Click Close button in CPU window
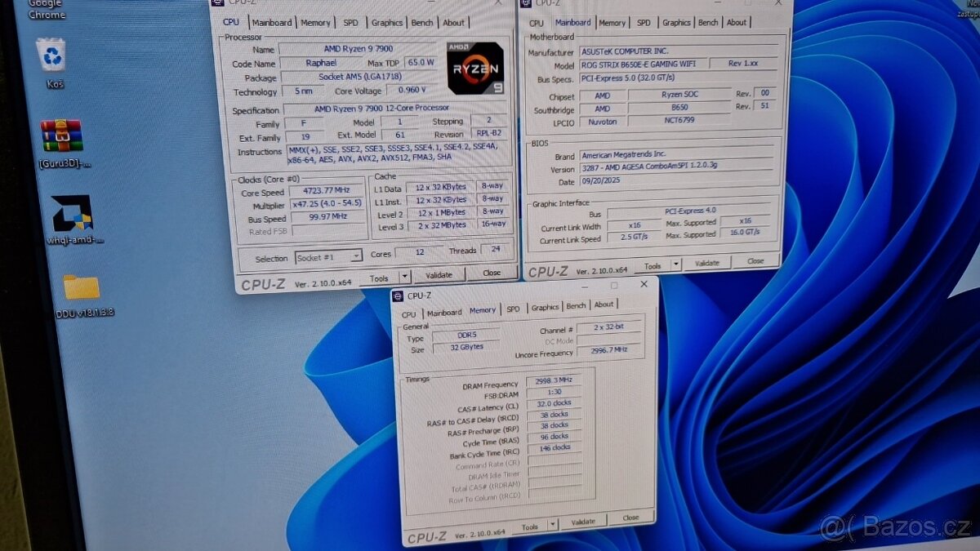The width and height of the screenshot is (980, 551). [492, 273]
